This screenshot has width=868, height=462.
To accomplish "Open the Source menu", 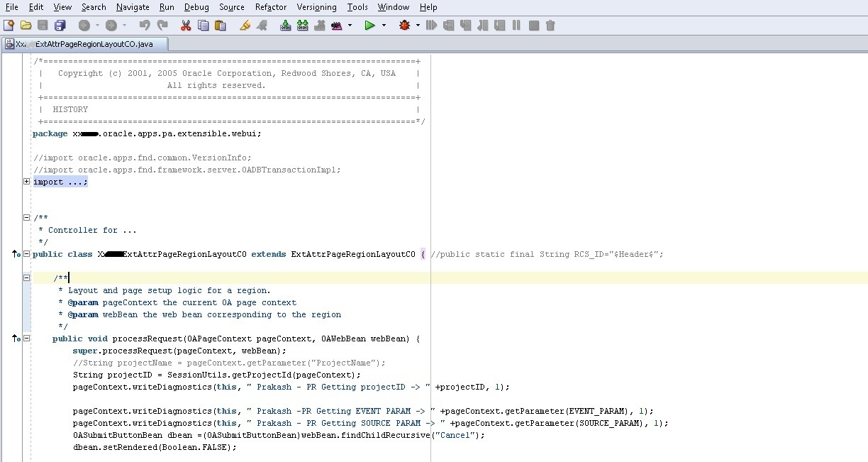I will pos(232,7).
